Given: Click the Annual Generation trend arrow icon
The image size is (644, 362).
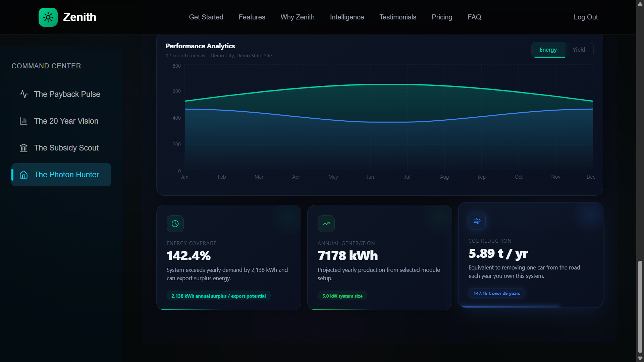Looking at the screenshot, I should (326, 224).
